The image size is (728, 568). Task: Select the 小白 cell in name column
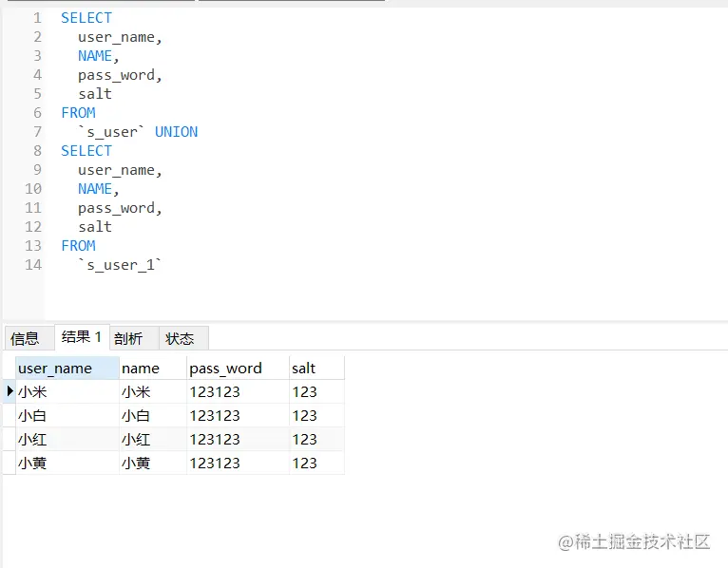pos(136,416)
